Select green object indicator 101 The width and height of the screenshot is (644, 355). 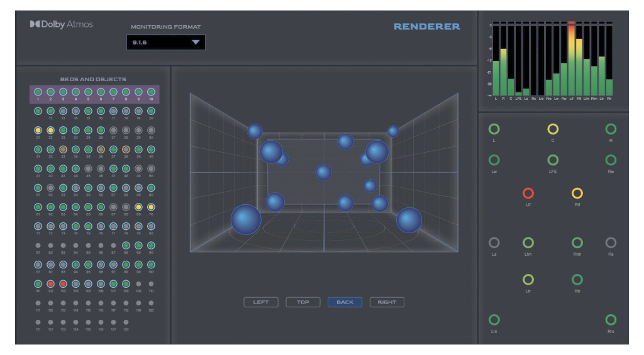coord(38,284)
